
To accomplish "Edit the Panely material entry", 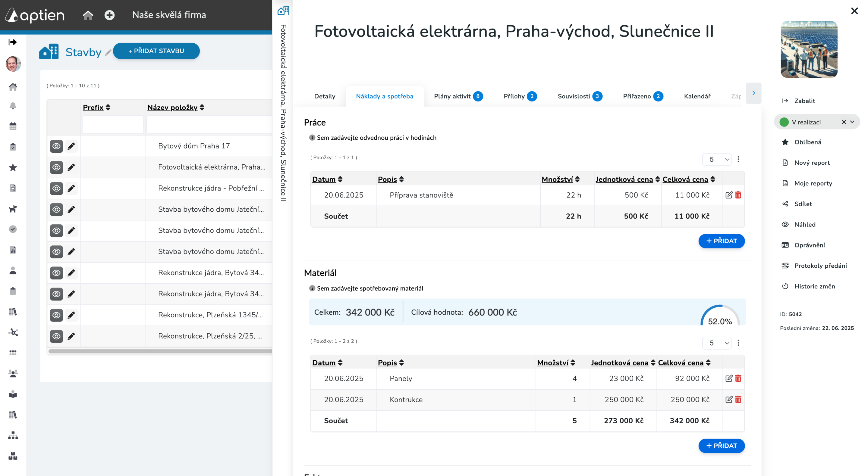I will tap(729, 378).
